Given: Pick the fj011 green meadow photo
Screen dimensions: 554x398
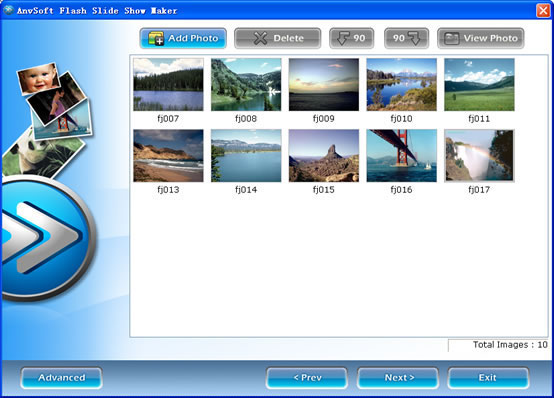Looking at the screenshot, I should tap(479, 84).
